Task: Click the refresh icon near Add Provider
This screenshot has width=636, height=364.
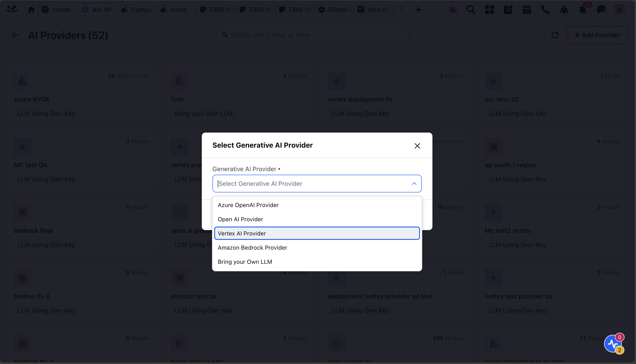Action: click(x=555, y=35)
